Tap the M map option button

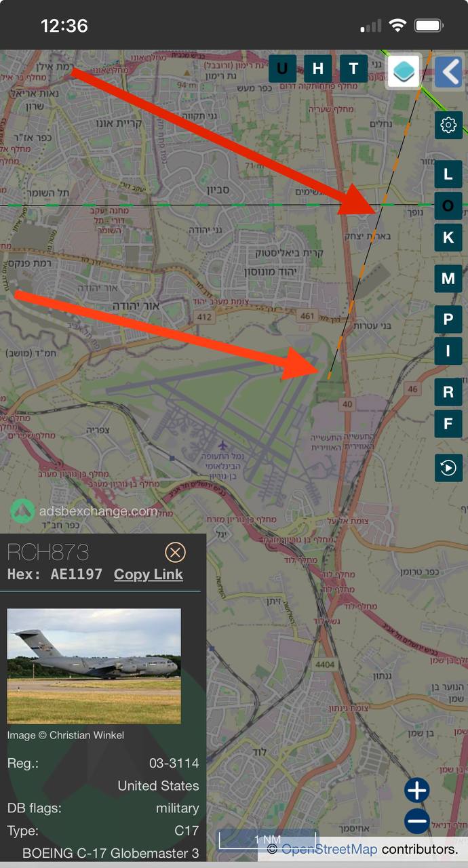pos(448,279)
